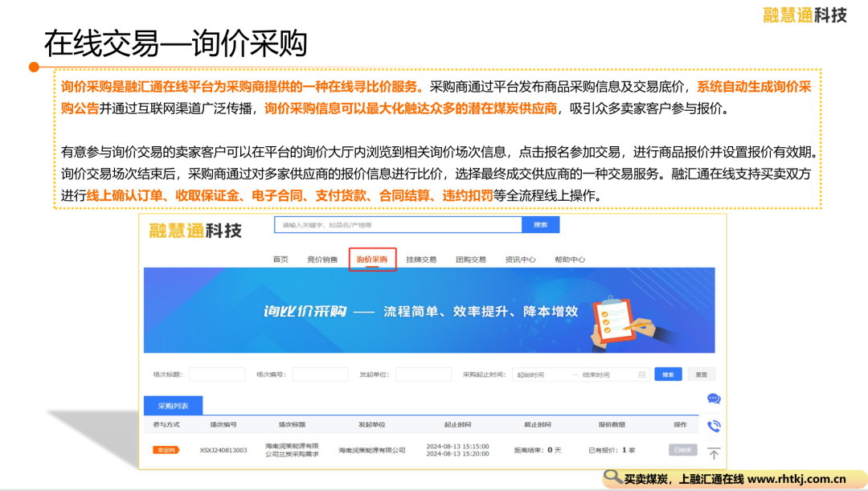Click the 场次编号 column header
This screenshot has height=491, width=868.
[223, 424]
